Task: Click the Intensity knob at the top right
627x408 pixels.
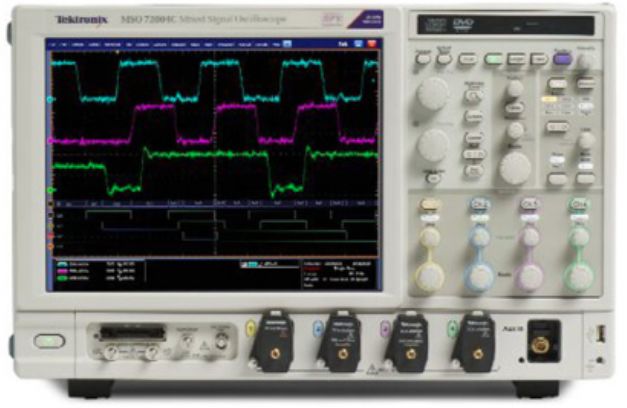Action: pos(586,61)
